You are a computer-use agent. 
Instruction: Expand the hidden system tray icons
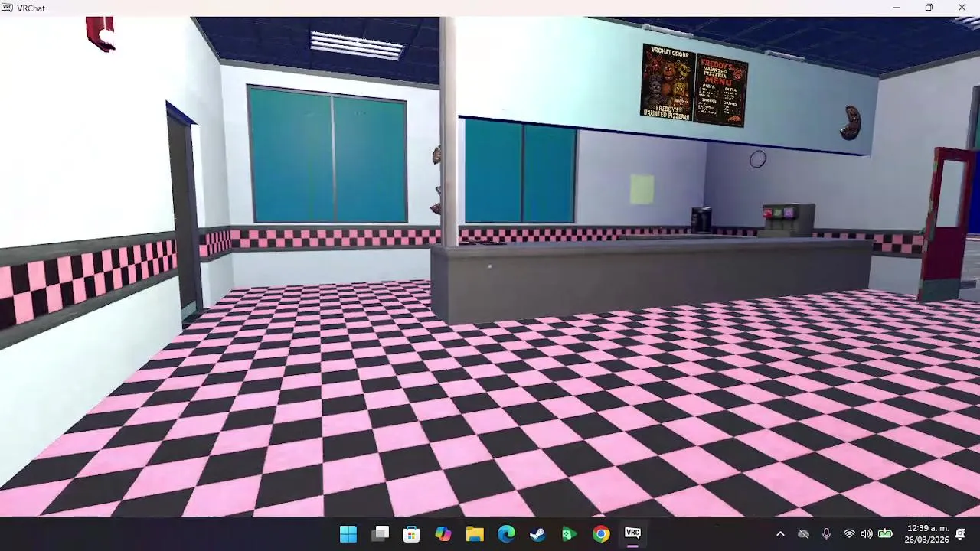(x=780, y=533)
